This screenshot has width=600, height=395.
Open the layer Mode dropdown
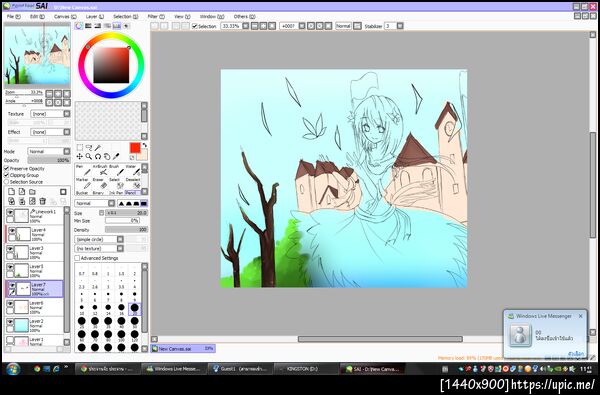click(49, 152)
